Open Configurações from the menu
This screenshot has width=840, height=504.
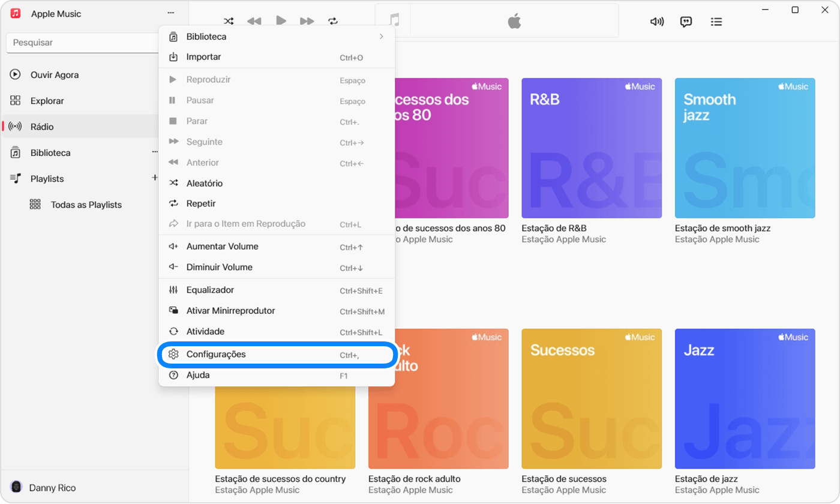[x=277, y=355]
